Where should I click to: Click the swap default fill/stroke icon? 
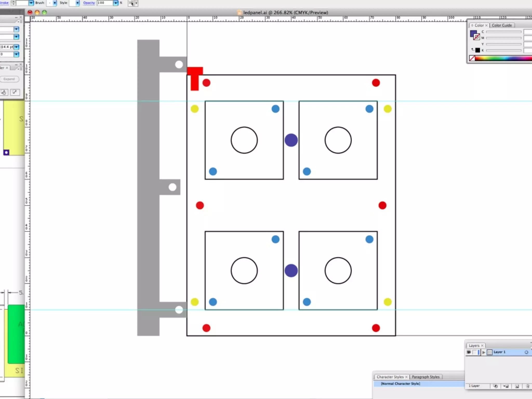pyautogui.click(x=473, y=49)
